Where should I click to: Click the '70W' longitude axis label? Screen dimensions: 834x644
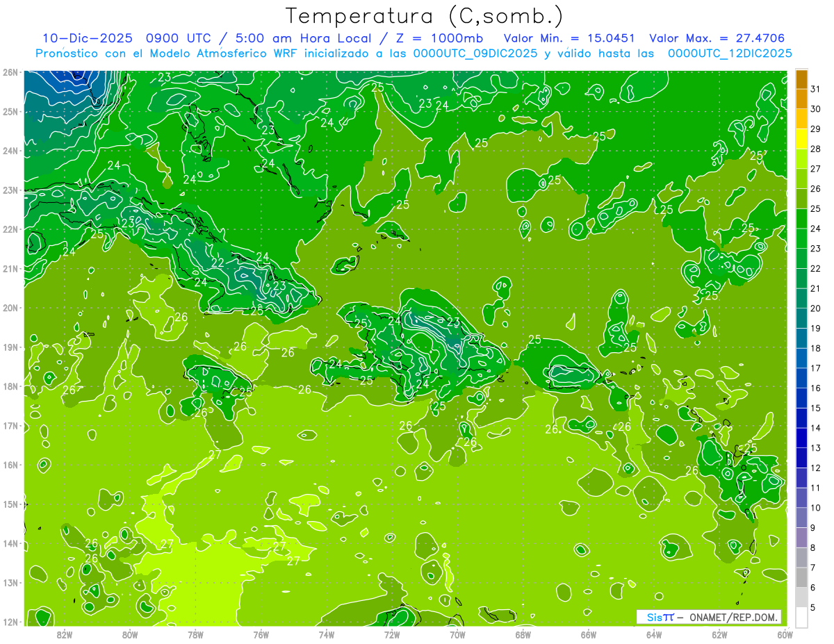click(x=457, y=634)
